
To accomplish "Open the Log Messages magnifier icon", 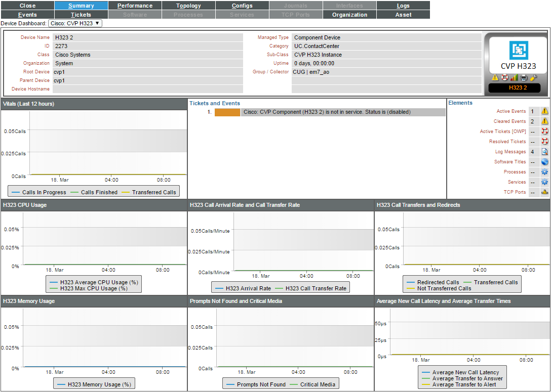I will coord(544,152).
